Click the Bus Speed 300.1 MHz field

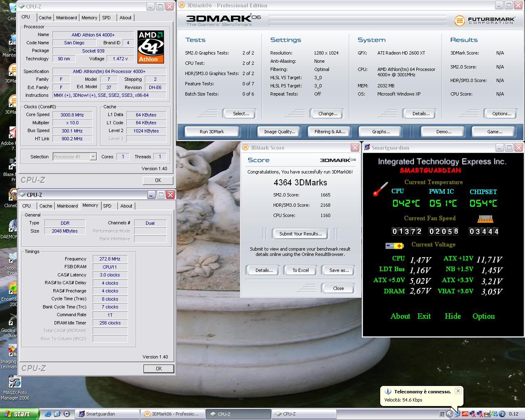(72, 131)
